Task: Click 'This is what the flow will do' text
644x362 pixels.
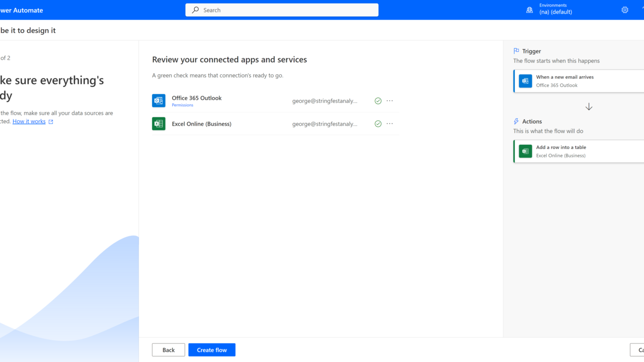Action: [x=548, y=131]
